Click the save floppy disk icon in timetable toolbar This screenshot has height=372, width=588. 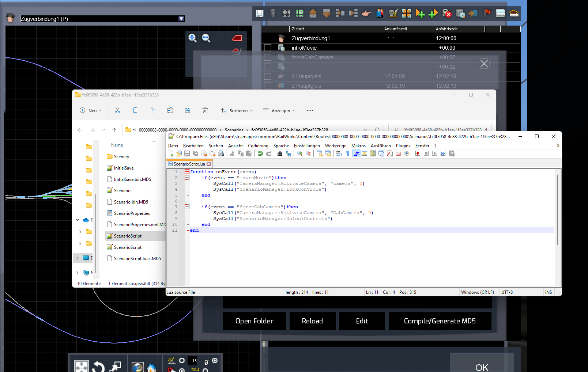tap(260, 14)
